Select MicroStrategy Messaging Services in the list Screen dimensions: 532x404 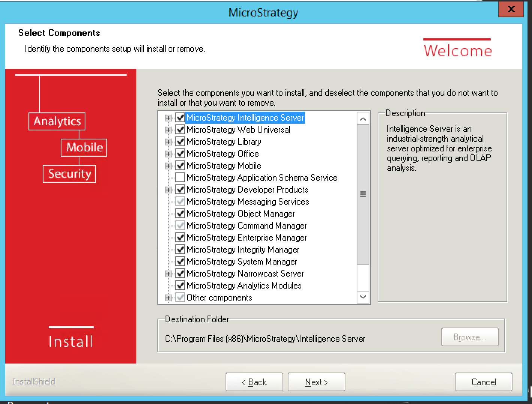click(x=248, y=202)
